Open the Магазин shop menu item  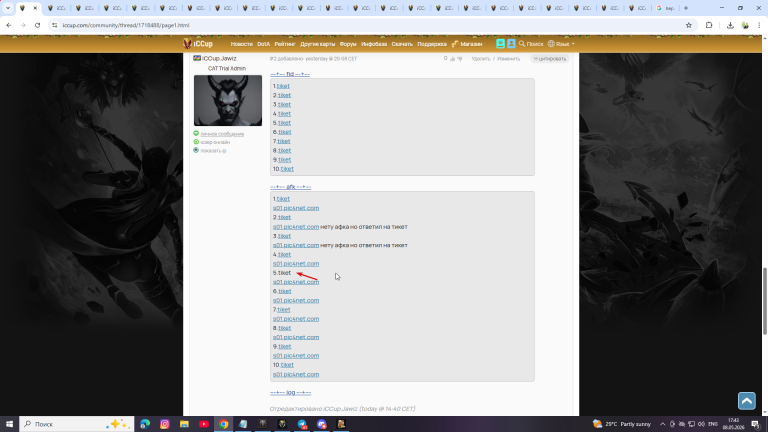pos(467,44)
